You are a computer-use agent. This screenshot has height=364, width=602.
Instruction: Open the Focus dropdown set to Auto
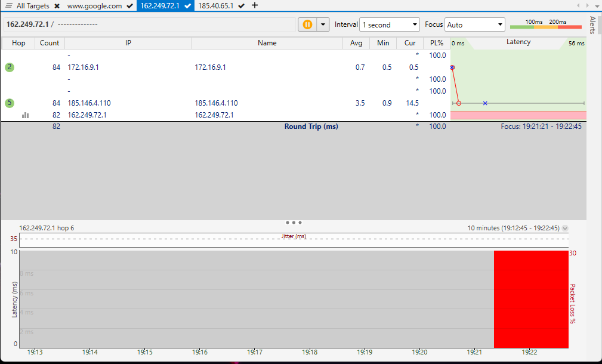[x=475, y=25]
